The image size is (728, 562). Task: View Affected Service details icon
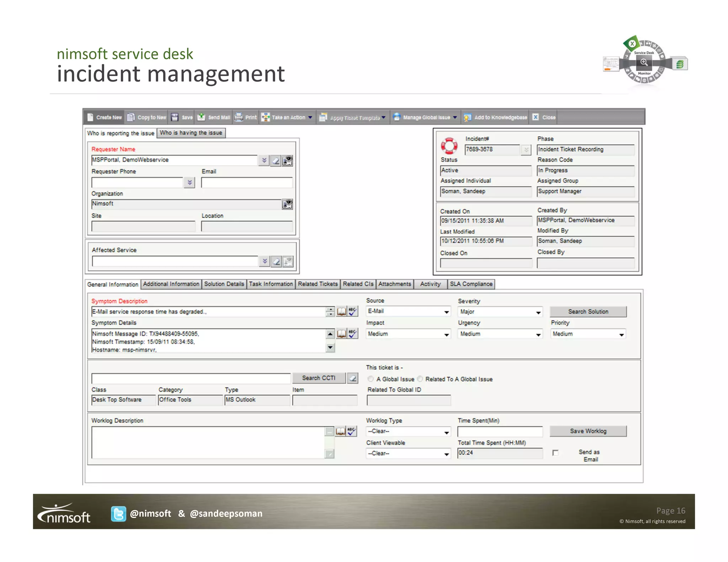click(288, 262)
